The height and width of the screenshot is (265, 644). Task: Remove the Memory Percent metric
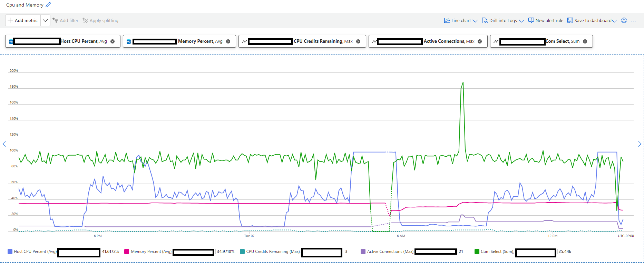click(x=228, y=41)
